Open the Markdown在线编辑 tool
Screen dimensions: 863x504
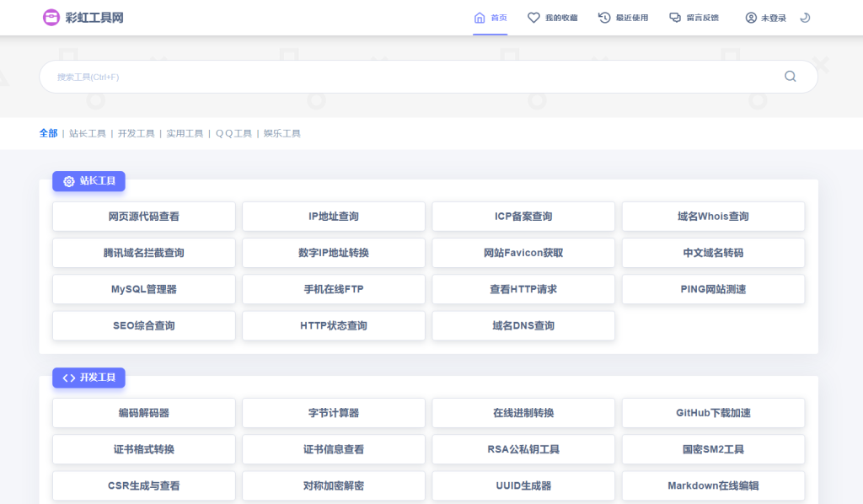point(713,485)
